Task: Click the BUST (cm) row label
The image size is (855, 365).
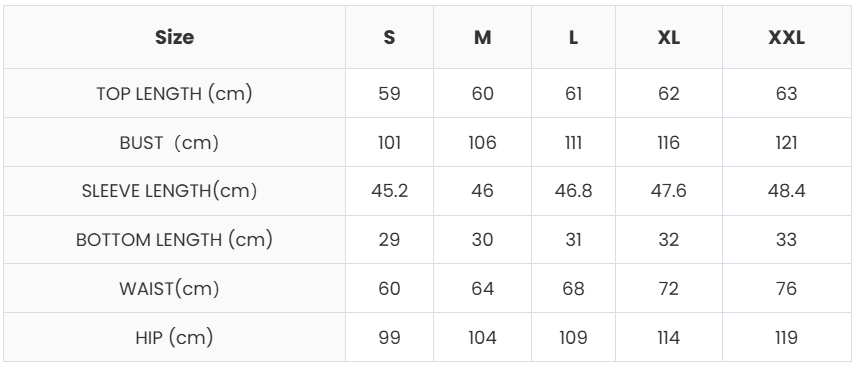Action: coord(169,143)
